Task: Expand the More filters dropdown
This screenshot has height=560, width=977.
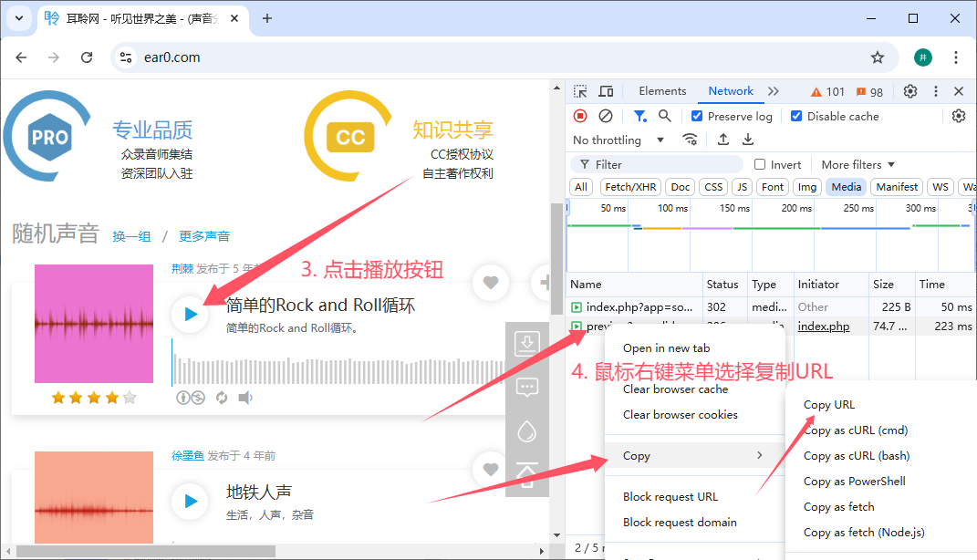Action: click(x=858, y=164)
